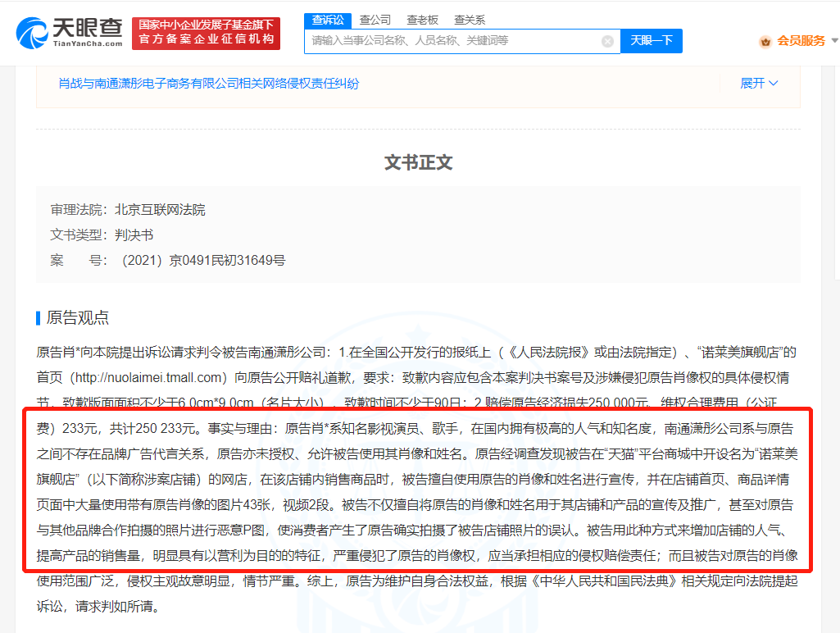
Task: Open the 肖战与南通潇彤电子商务 case title link
Action: click(x=208, y=83)
